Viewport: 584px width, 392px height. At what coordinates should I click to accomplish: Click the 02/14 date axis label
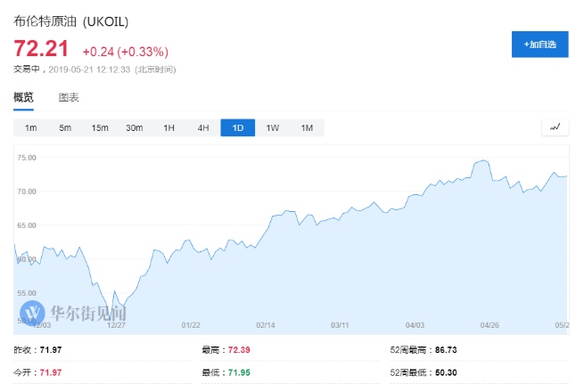point(264,326)
